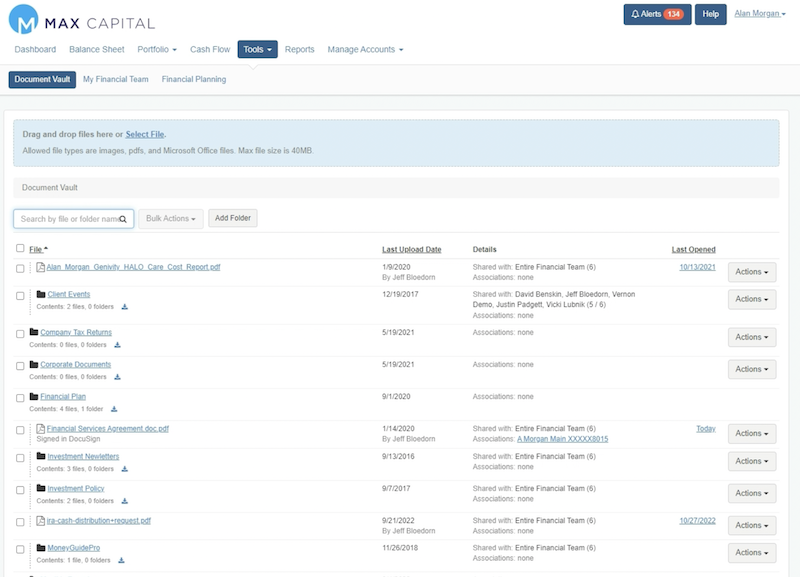The height and width of the screenshot is (577, 800).
Task: Open the Reports page
Action: [299, 49]
